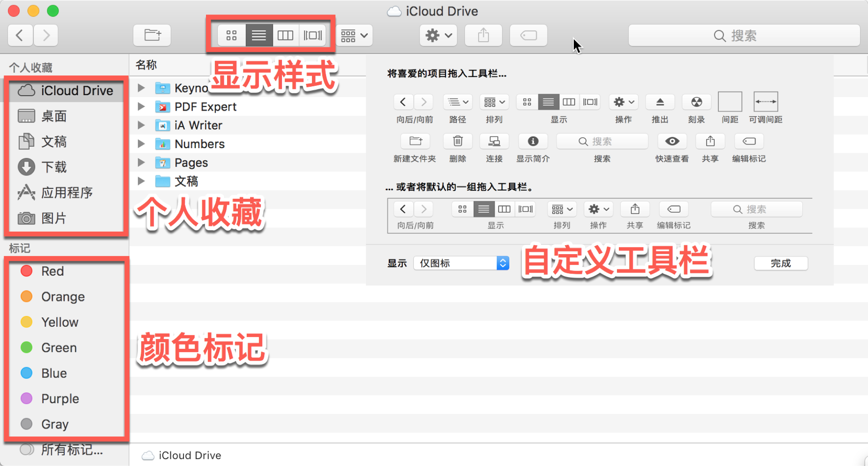This screenshot has height=466, width=868.
Task: Click the search field in main toolbar
Action: tap(744, 35)
